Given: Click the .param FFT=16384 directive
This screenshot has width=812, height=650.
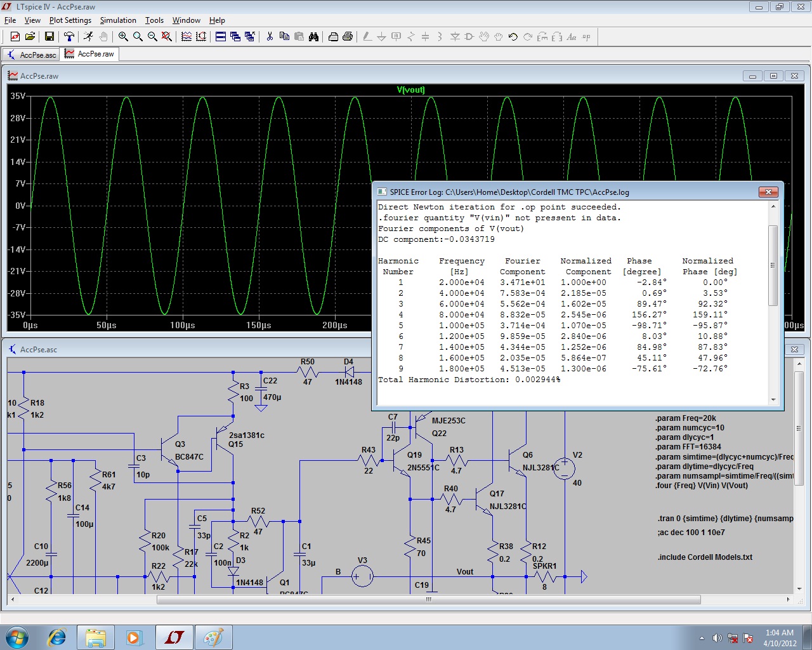Looking at the screenshot, I should click(x=688, y=447).
